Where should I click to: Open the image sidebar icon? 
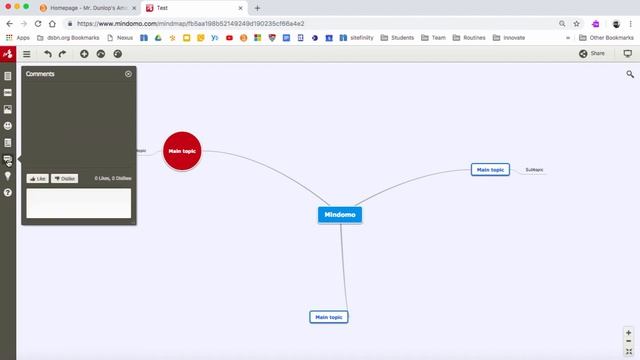(x=8, y=109)
